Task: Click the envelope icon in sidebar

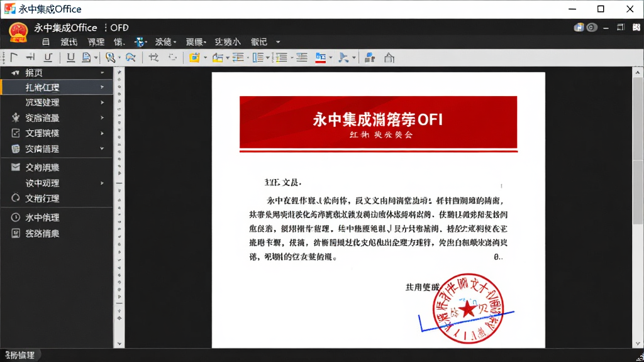Action: 16,167
